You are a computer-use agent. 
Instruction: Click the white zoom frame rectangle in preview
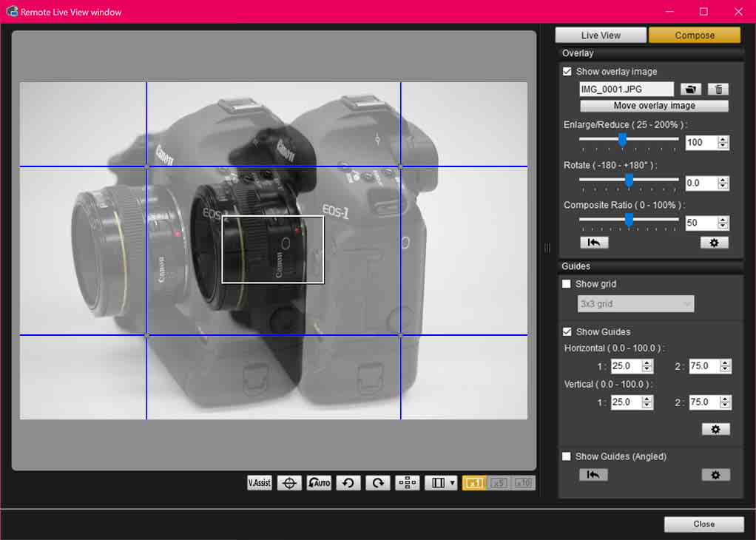tap(273, 249)
